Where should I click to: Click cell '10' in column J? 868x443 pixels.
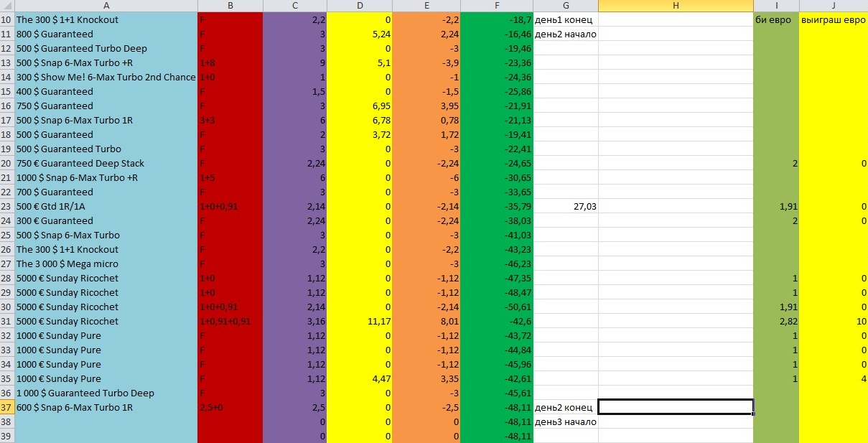pos(834,322)
